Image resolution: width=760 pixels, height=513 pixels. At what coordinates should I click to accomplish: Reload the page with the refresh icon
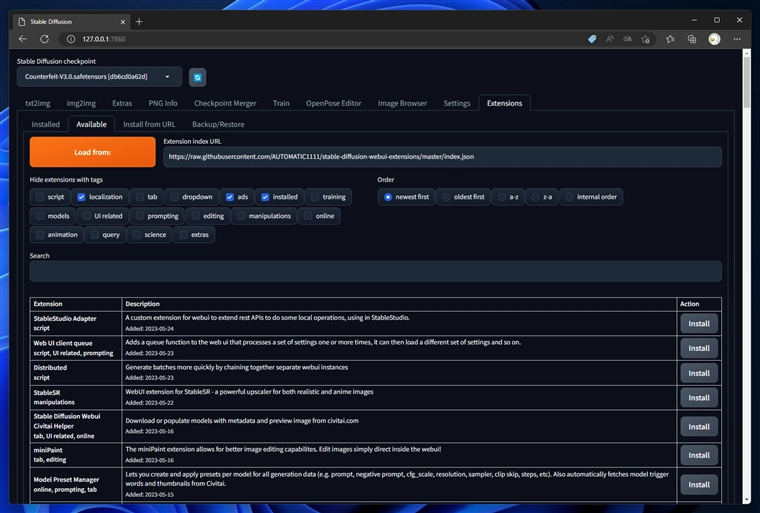pos(44,39)
